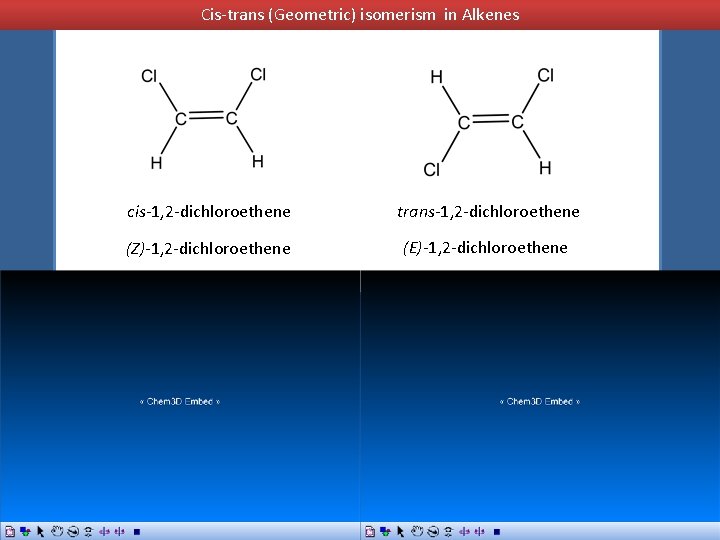Select trackball rotate tool in left Chem3D toolbar
The height and width of the screenshot is (540, 720).
point(73,531)
